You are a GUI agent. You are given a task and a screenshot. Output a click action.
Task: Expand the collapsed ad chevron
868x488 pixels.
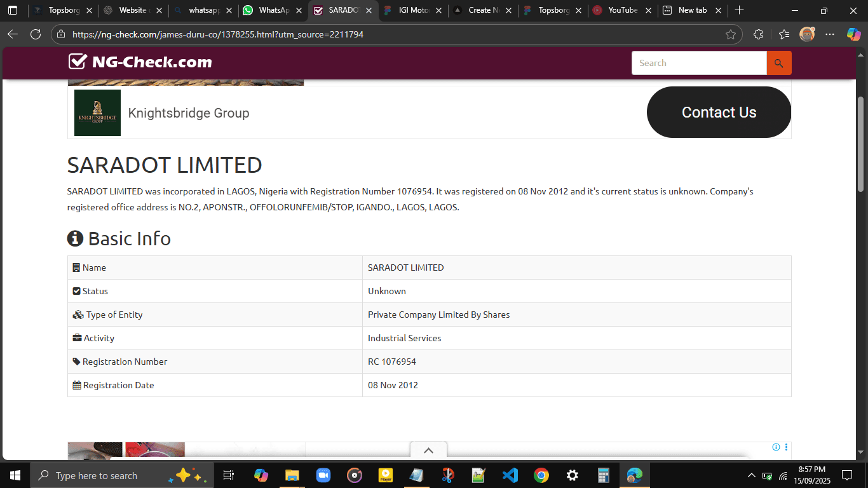click(x=428, y=451)
